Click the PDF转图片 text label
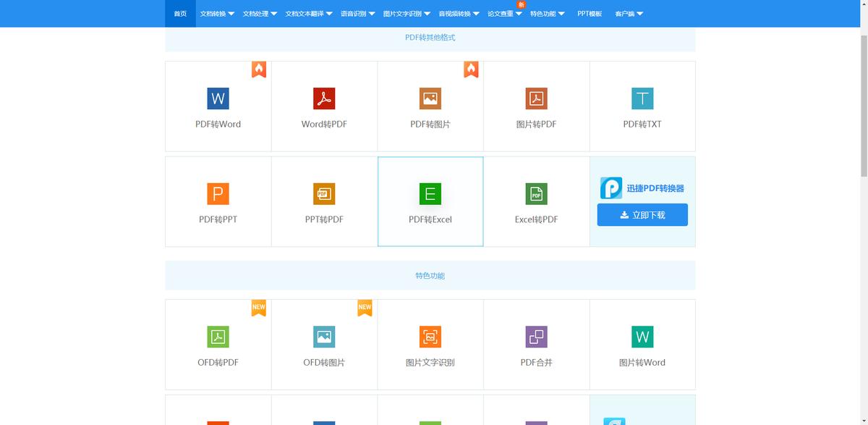The image size is (868, 425). (x=430, y=124)
